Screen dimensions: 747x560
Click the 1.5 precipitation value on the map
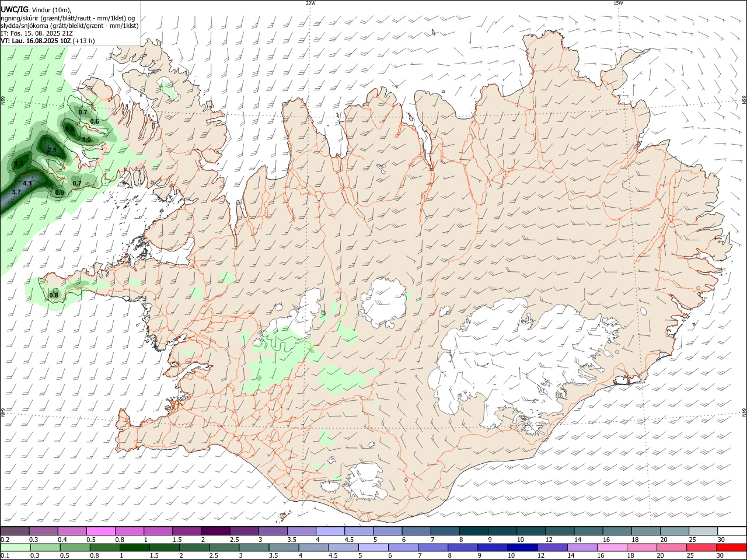[x=69, y=129]
